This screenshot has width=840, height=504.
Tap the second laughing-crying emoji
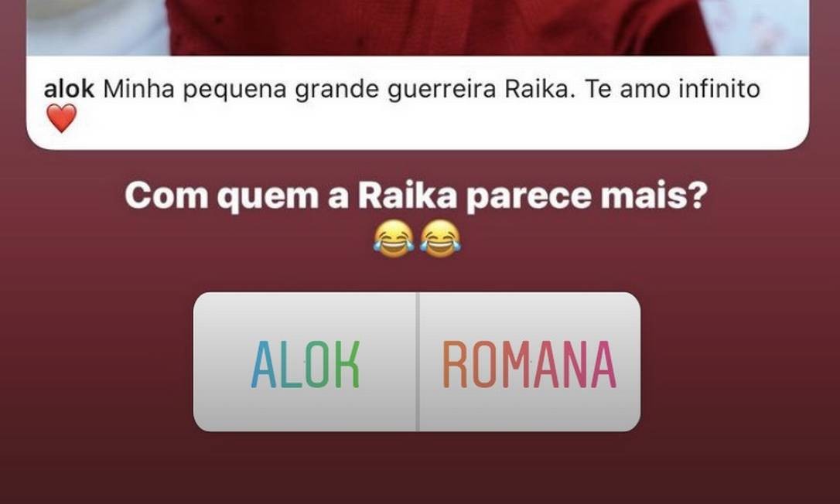click(x=440, y=238)
